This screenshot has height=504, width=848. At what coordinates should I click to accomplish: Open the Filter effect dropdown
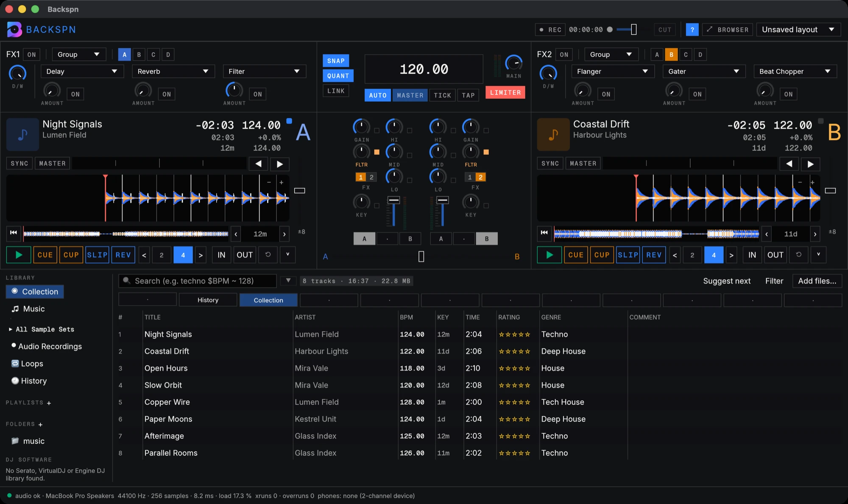(x=265, y=71)
